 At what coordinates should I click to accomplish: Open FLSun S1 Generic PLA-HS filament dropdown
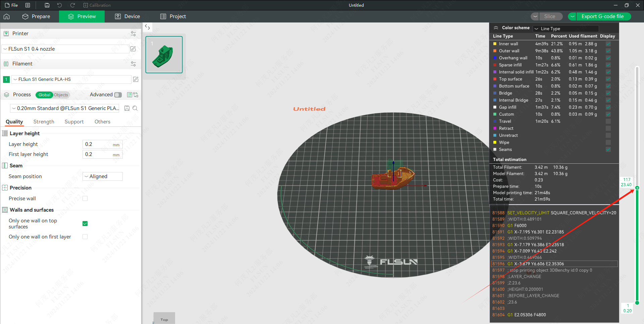click(71, 79)
